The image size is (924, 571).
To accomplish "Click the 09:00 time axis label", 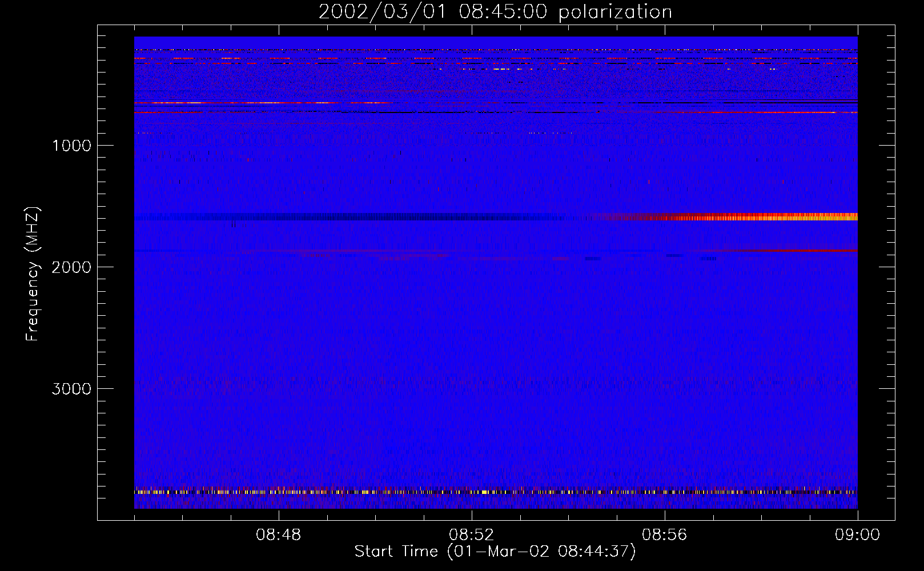I will point(857,535).
